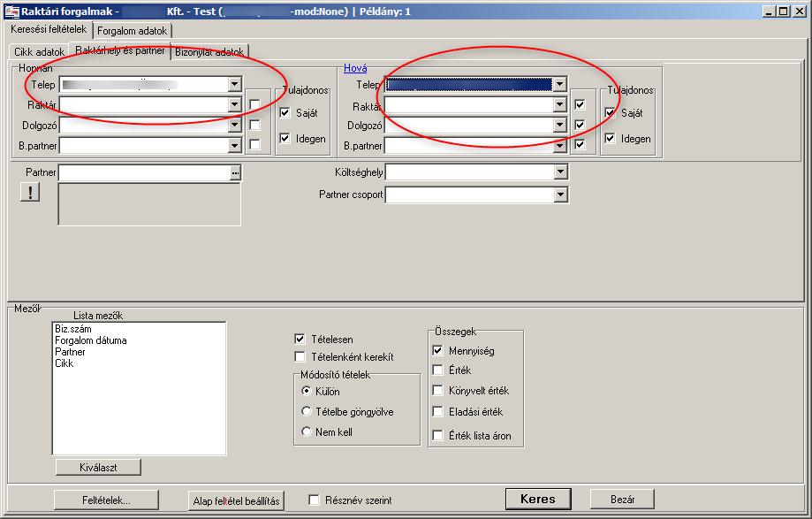The width and height of the screenshot is (812, 519).
Task: Open the Feltételek... button
Action: click(x=106, y=500)
